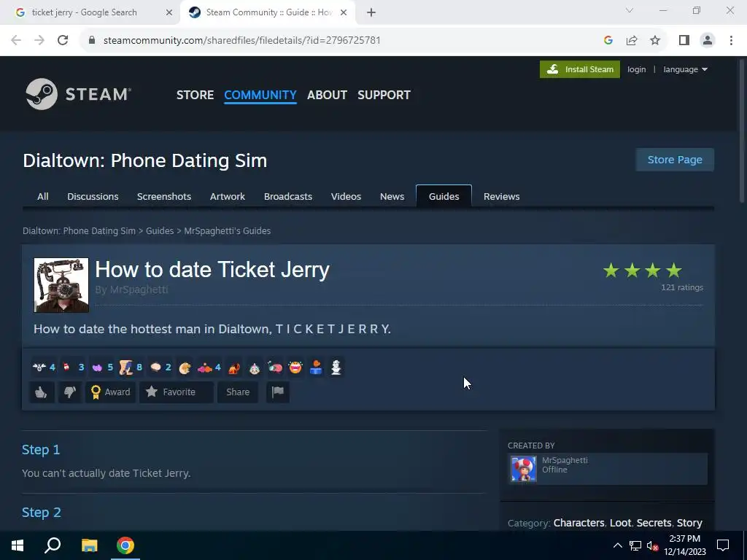The image size is (747, 560).
Task: Open the ABOUT page
Action: click(x=327, y=95)
